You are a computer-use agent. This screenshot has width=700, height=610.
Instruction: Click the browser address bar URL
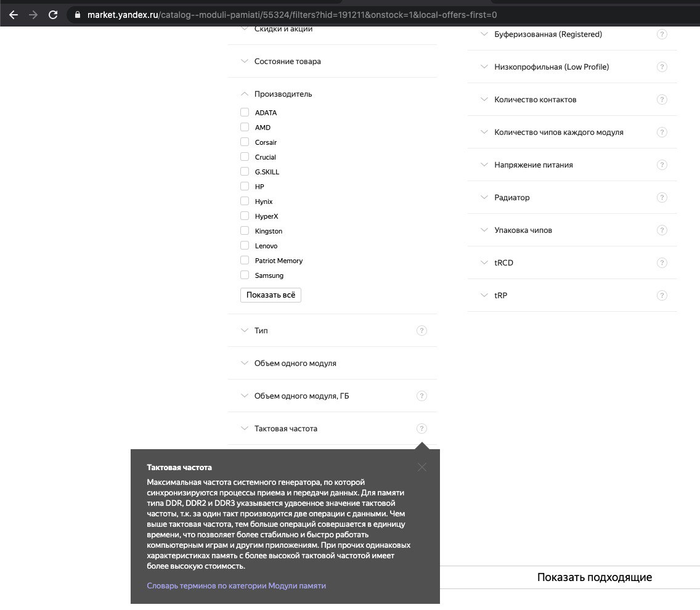(x=292, y=14)
